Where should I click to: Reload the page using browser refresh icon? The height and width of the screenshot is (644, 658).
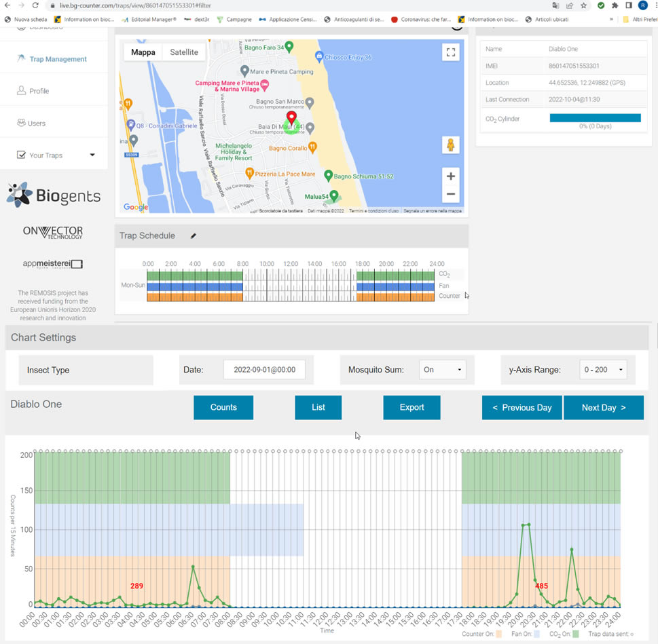tap(35, 5)
